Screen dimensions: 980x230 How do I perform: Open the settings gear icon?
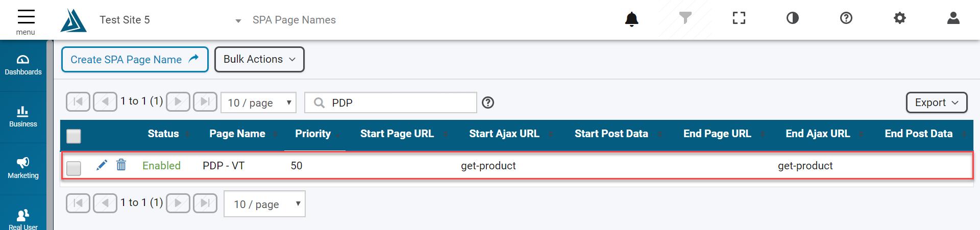click(x=899, y=18)
